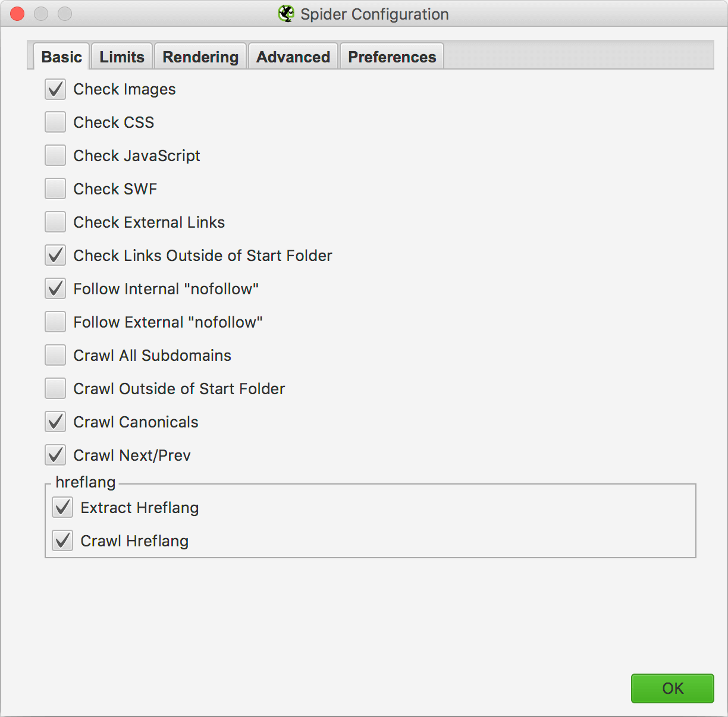Disable Check Links Outside of Start Folder
The image size is (728, 717).
[55, 256]
